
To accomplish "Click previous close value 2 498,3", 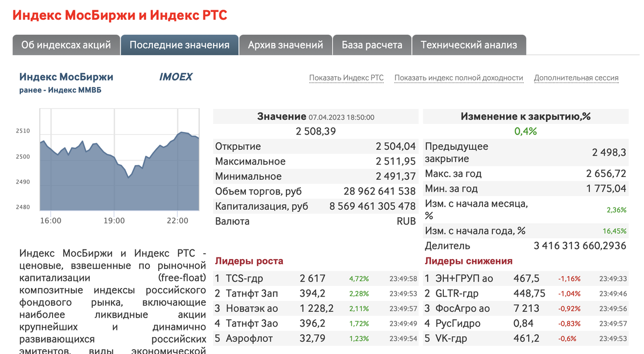I will tap(609, 152).
